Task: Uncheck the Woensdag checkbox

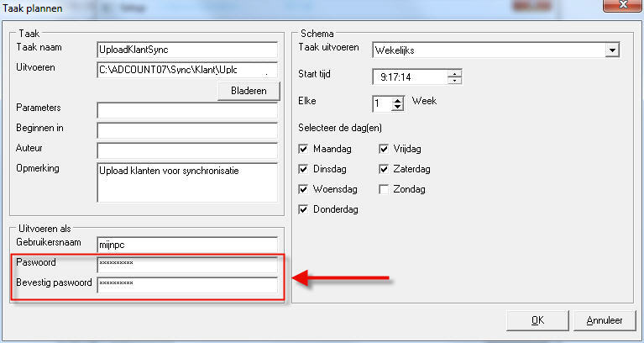Action: point(303,189)
